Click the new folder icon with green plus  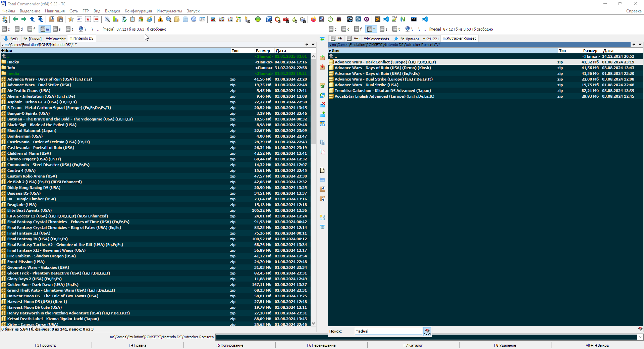pyautogui.click(x=322, y=114)
